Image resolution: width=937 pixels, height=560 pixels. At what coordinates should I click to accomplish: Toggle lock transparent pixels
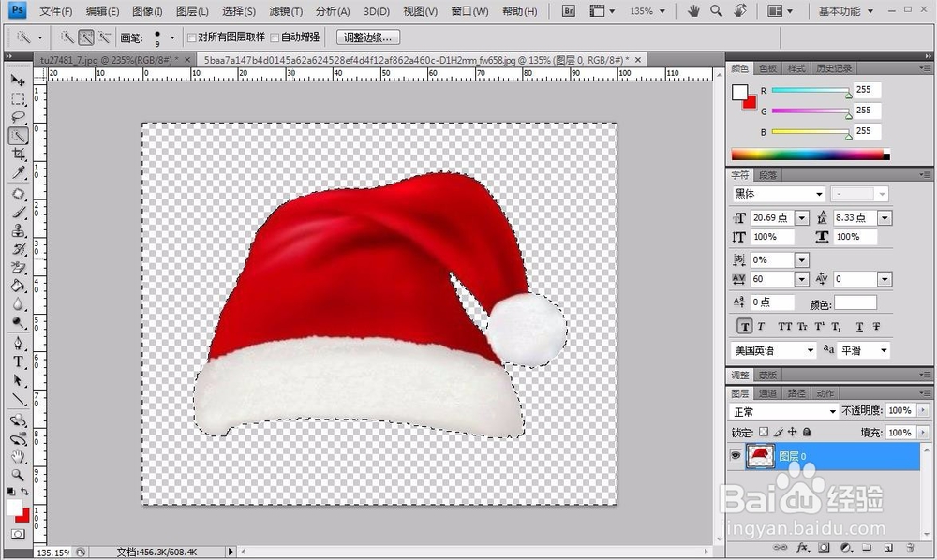click(763, 432)
